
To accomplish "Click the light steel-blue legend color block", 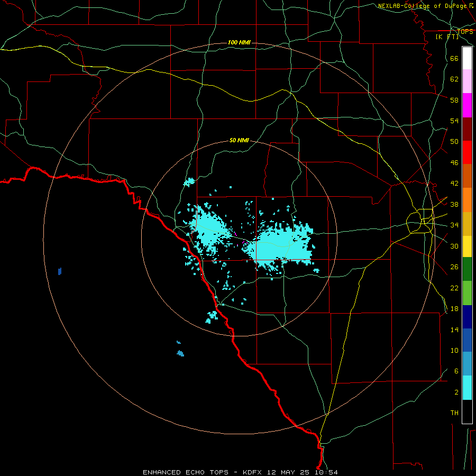I will click(467, 364).
